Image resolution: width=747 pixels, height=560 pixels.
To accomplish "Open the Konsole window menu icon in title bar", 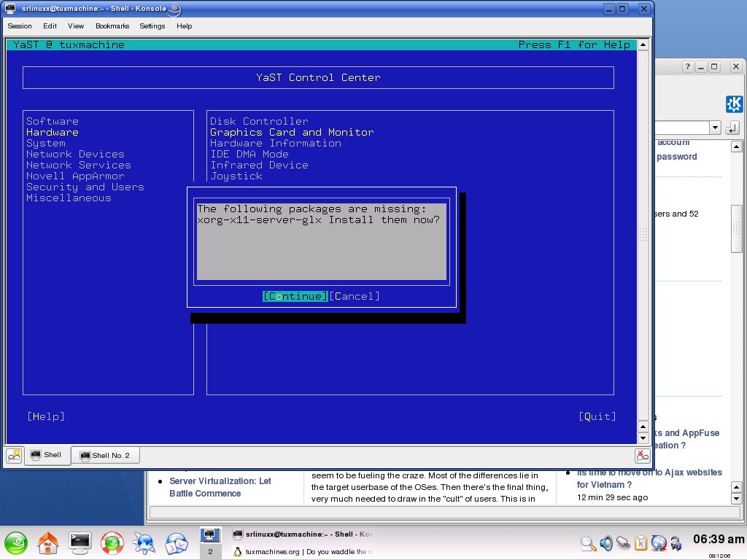I will click(10, 8).
